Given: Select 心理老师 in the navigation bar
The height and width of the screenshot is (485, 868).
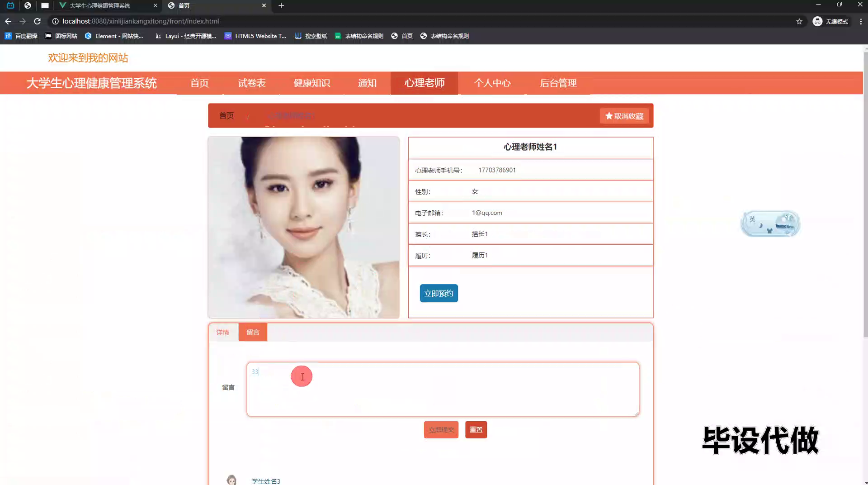Looking at the screenshot, I should [424, 83].
